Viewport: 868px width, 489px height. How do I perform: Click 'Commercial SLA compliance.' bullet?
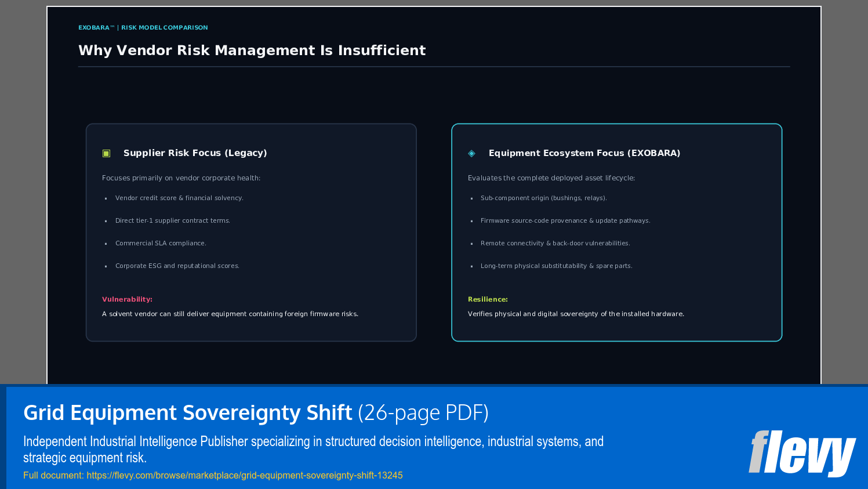161,243
